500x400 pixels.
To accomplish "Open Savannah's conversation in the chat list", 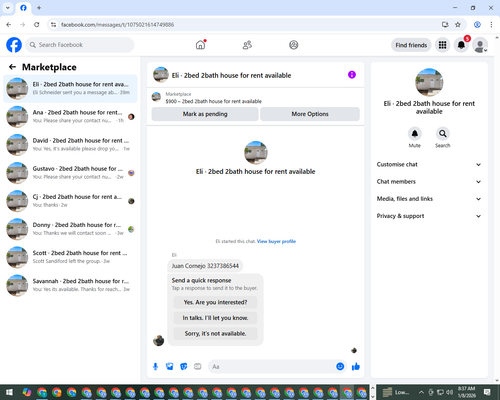I will coord(70,285).
